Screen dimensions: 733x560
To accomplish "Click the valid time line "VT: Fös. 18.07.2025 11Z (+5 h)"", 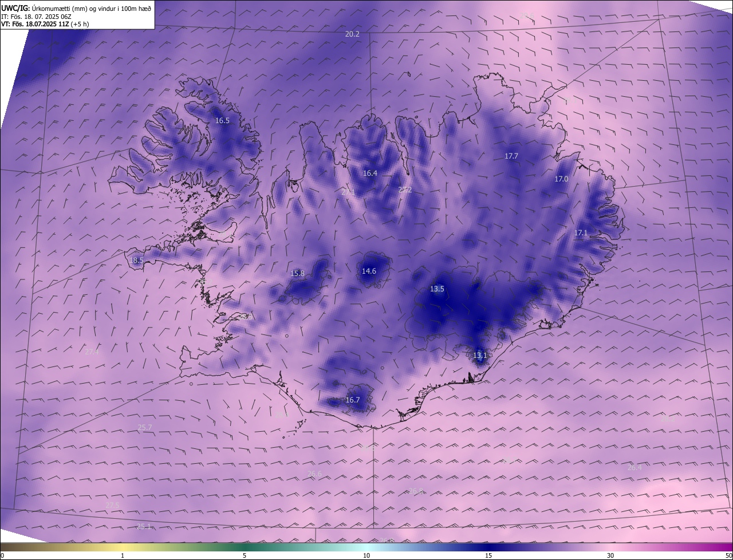I will (x=45, y=24).
